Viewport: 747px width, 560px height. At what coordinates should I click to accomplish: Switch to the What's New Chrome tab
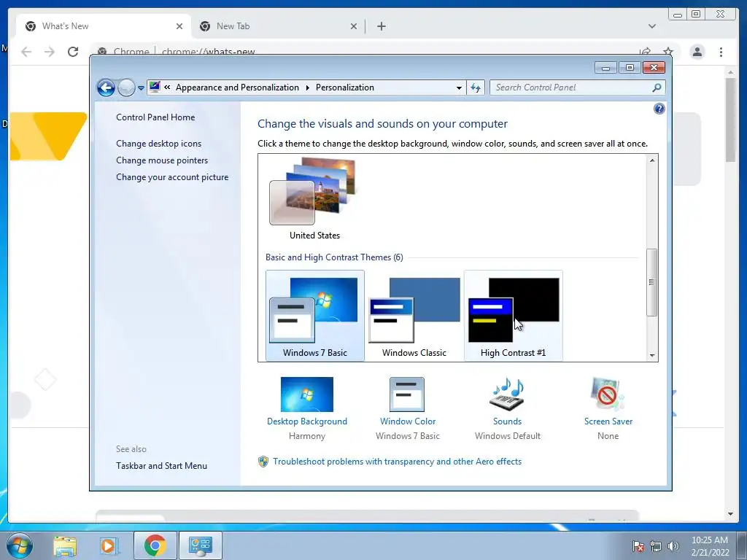pyautogui.click(x=104, y=26)
